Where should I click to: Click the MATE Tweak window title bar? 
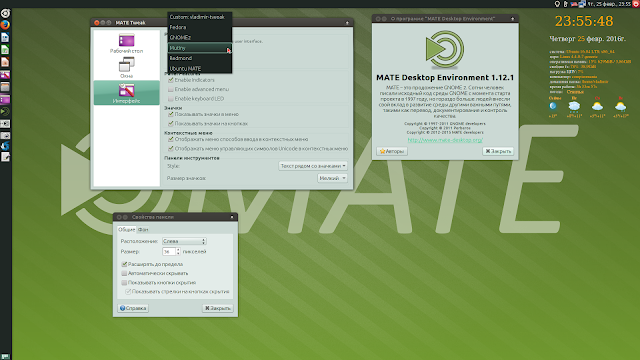tap(222, 23)
